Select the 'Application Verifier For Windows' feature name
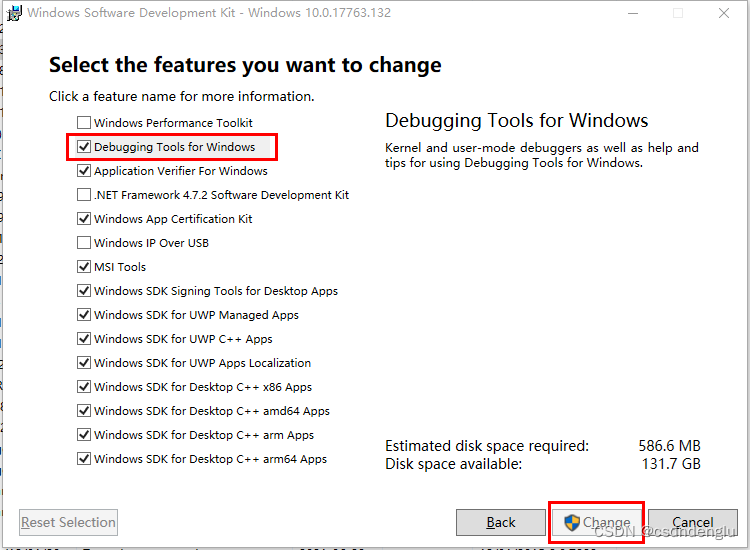This screenshot has width=750, height=550. coord(181,171)
